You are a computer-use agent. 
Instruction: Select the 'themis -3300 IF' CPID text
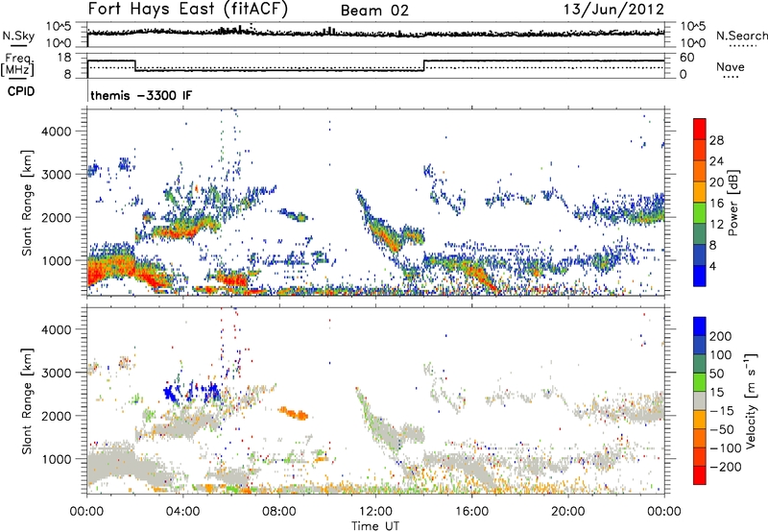point(141,95)
